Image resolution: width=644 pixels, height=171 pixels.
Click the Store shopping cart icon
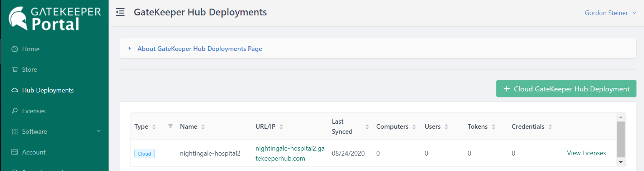pos(15,70)
